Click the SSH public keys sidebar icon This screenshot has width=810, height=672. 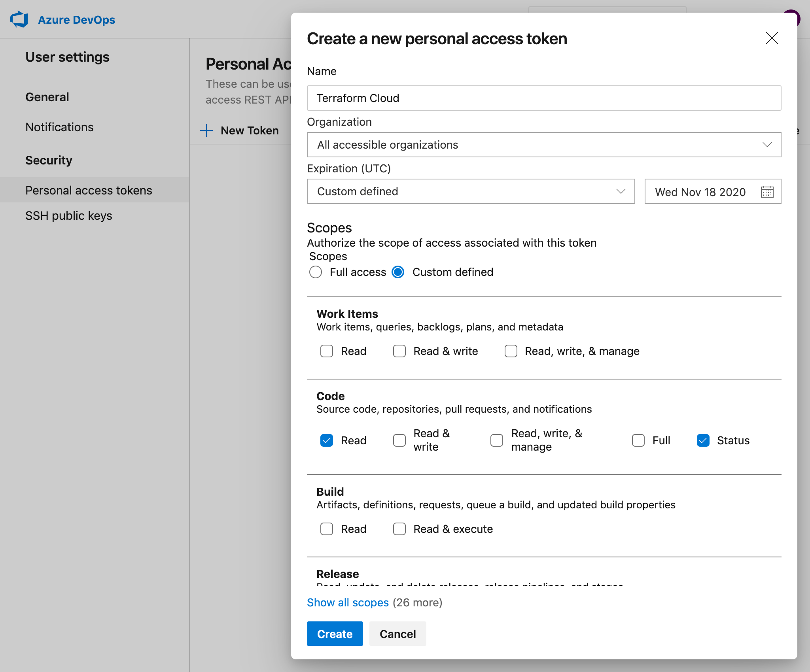[x=67, y=215]
